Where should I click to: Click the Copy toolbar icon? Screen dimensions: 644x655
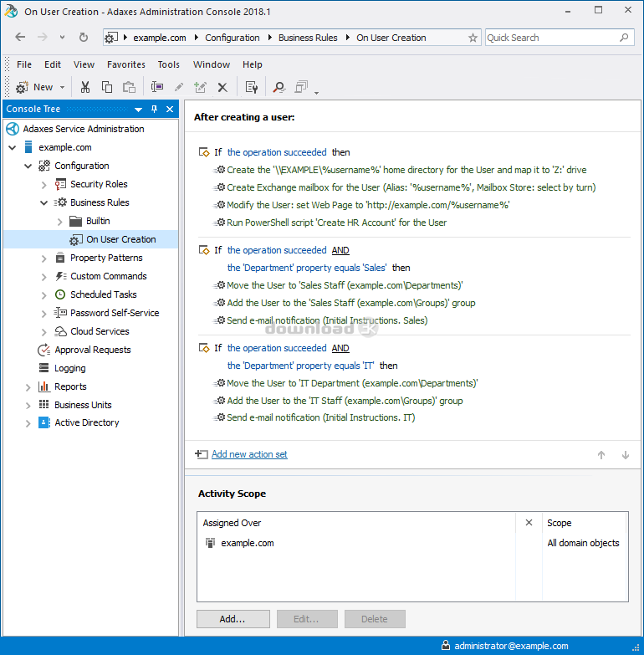107,87
